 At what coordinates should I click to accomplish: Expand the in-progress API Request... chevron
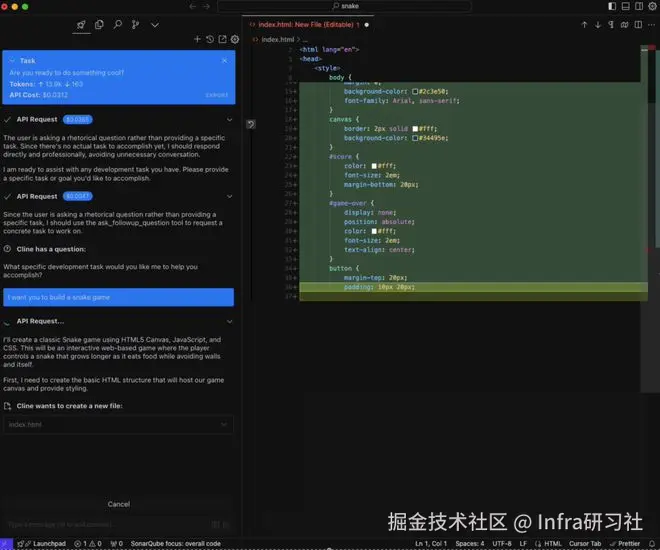[229, 321]
